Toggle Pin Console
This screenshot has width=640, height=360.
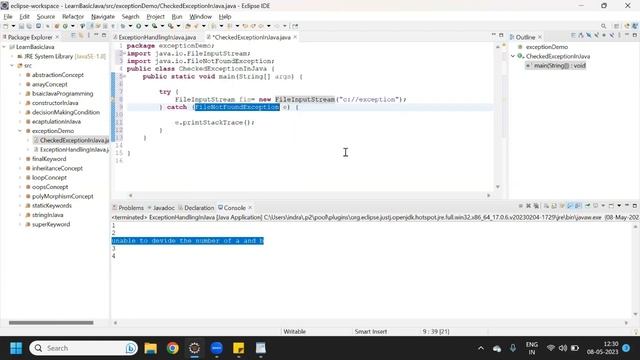587,206
